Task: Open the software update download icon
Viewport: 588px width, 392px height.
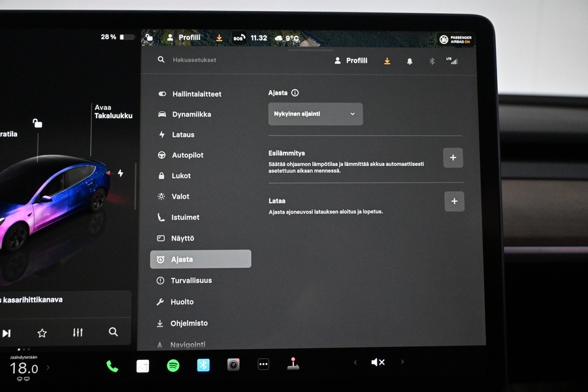Action: 387,60
